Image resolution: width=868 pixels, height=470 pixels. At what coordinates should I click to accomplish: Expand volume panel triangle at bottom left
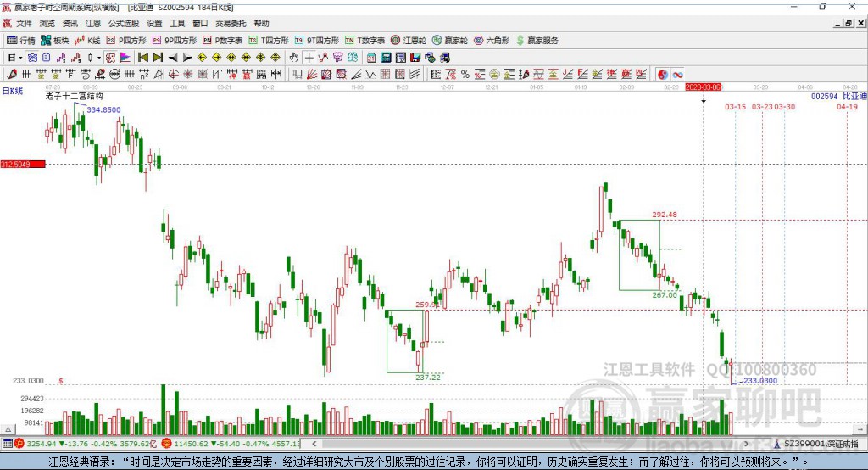click(8, 429)
